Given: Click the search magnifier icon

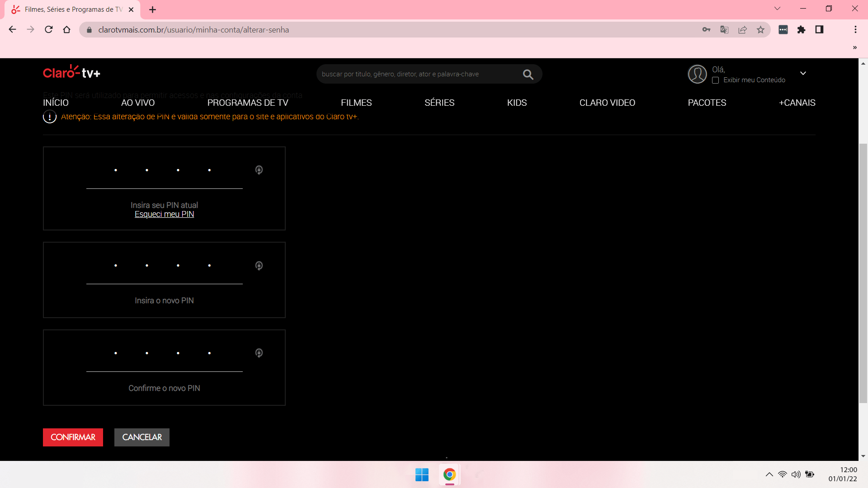Looking at the screenshot, I should [x=528, y=74].
